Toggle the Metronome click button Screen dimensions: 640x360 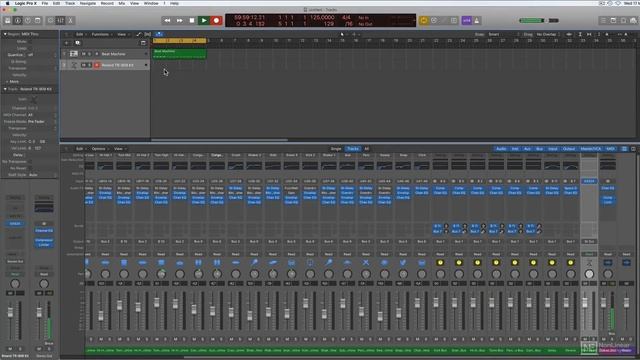coord(476,20)
